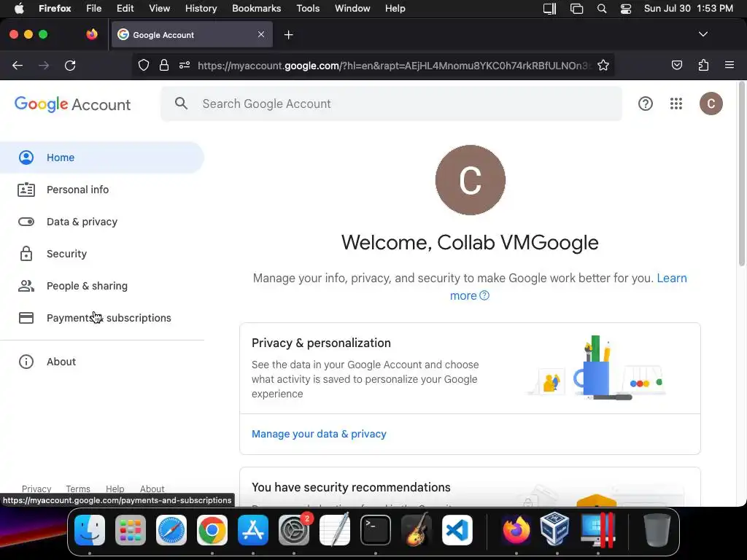Follow the Learn more link

[x=672, y=278]
